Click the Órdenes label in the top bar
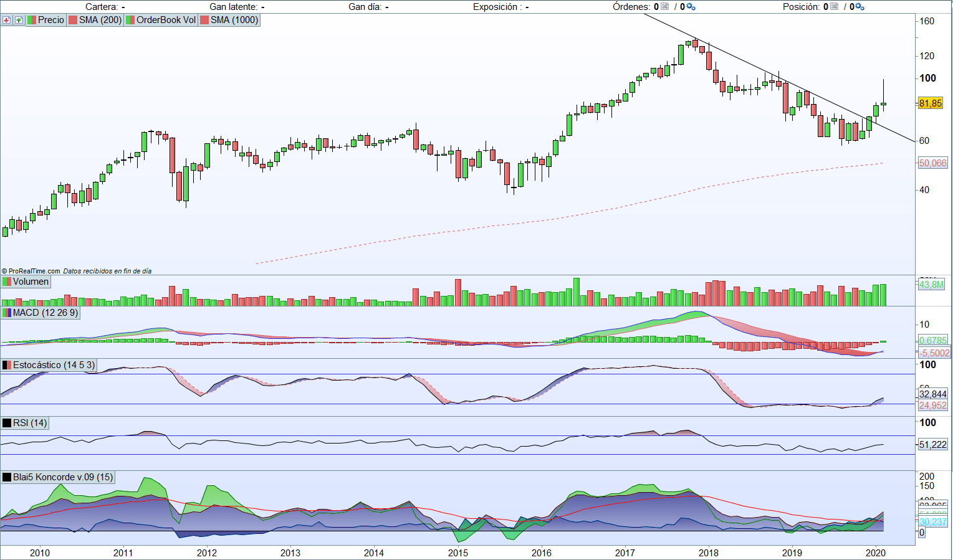 pos(631,7)
